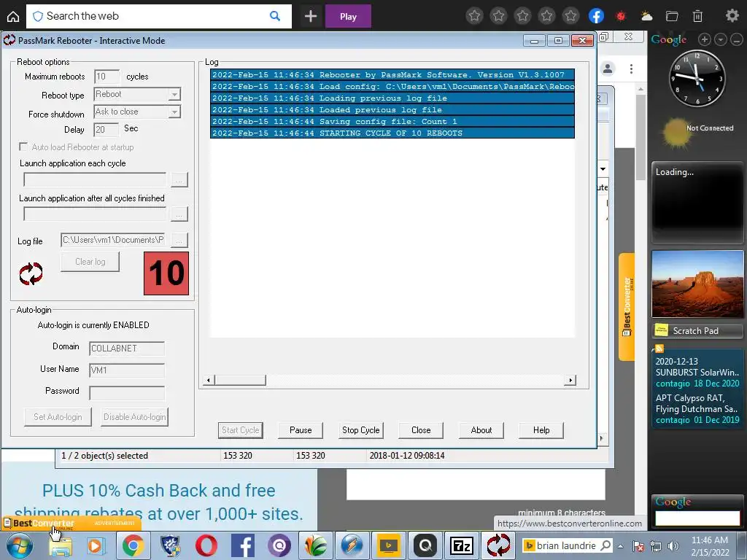Click the trash can icon in the top bar
This screenshot has width=747, height=560.
pos(697,17)
